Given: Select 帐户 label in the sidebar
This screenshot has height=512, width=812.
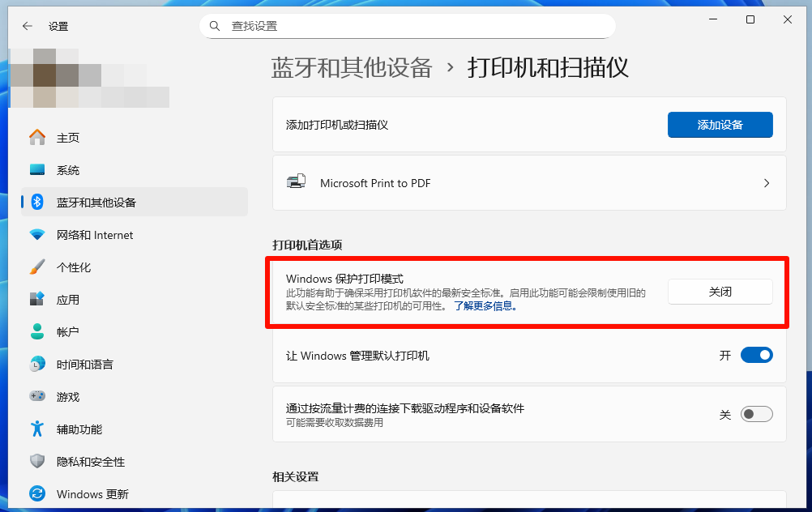Looking at the screenshot, I should tap(68, 332).
